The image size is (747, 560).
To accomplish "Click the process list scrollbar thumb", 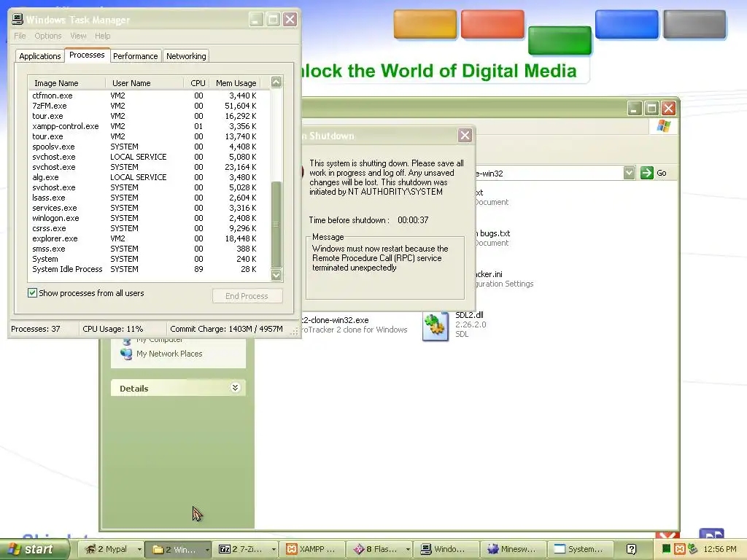I will (x=276, y=225).
